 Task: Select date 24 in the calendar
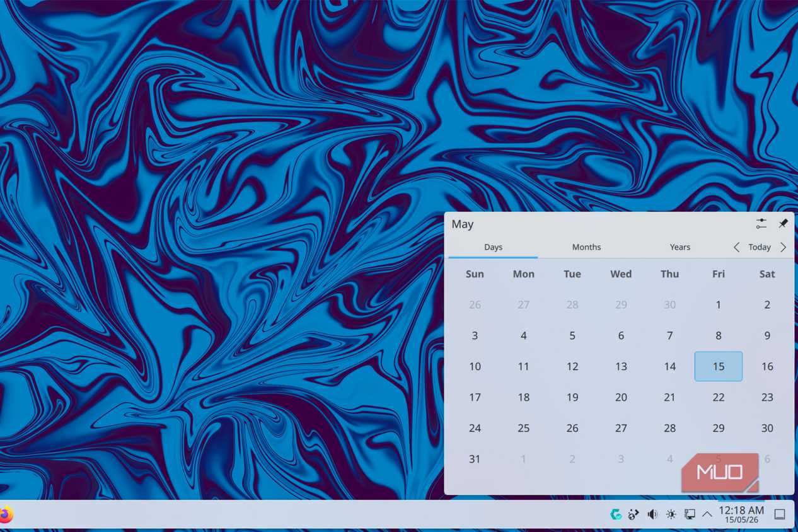(475, 428)
